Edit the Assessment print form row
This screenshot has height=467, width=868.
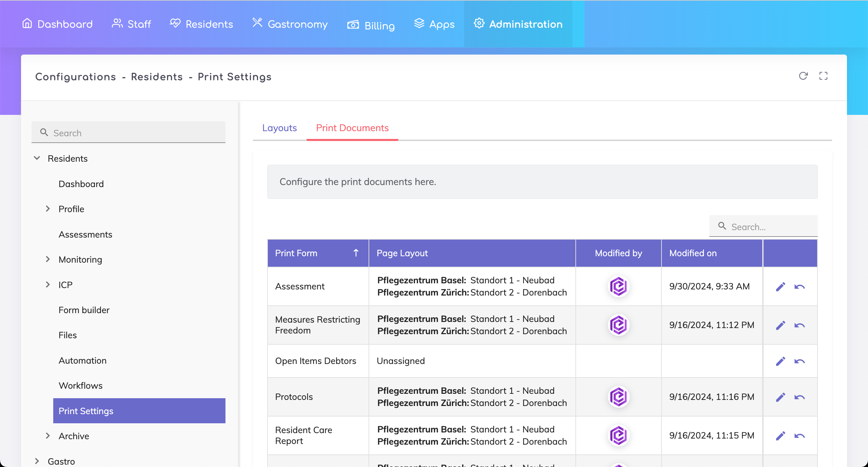tap(781, 287)
